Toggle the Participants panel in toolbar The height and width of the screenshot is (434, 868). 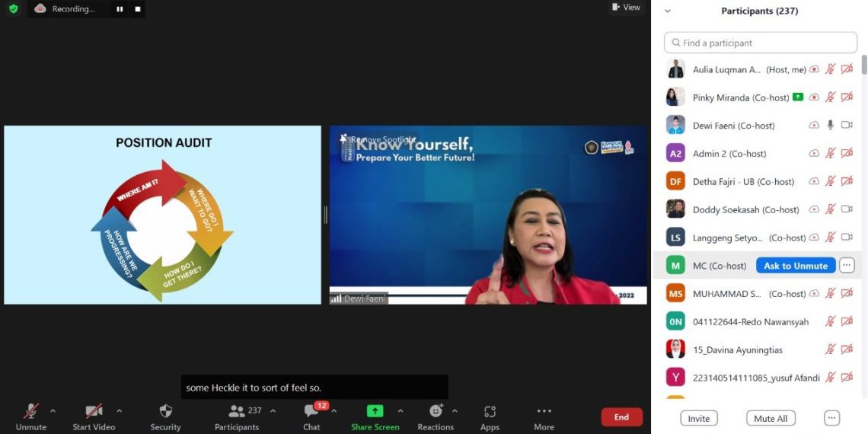click(x=237, y=416)
